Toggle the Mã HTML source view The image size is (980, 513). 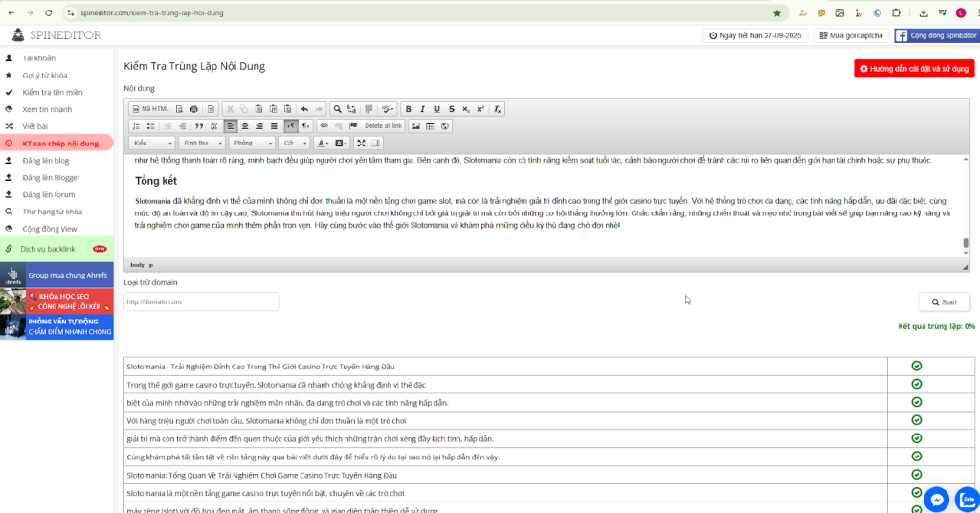coord(150,109)
